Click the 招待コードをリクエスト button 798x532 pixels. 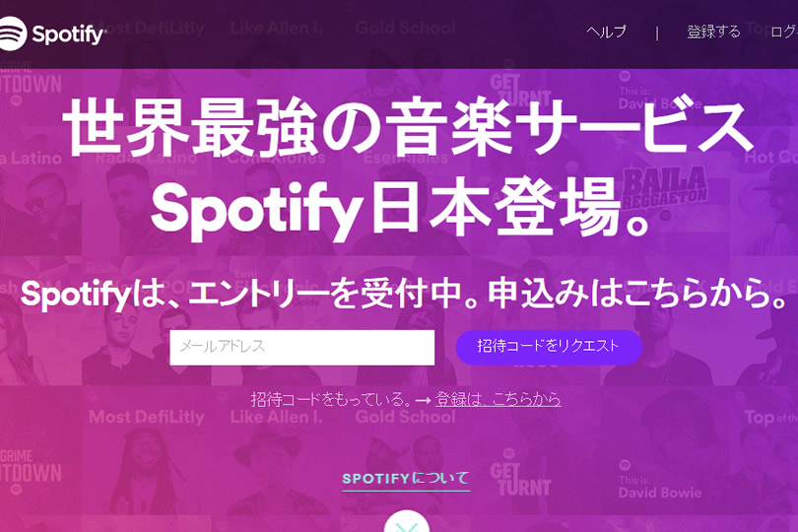(549, 347)
